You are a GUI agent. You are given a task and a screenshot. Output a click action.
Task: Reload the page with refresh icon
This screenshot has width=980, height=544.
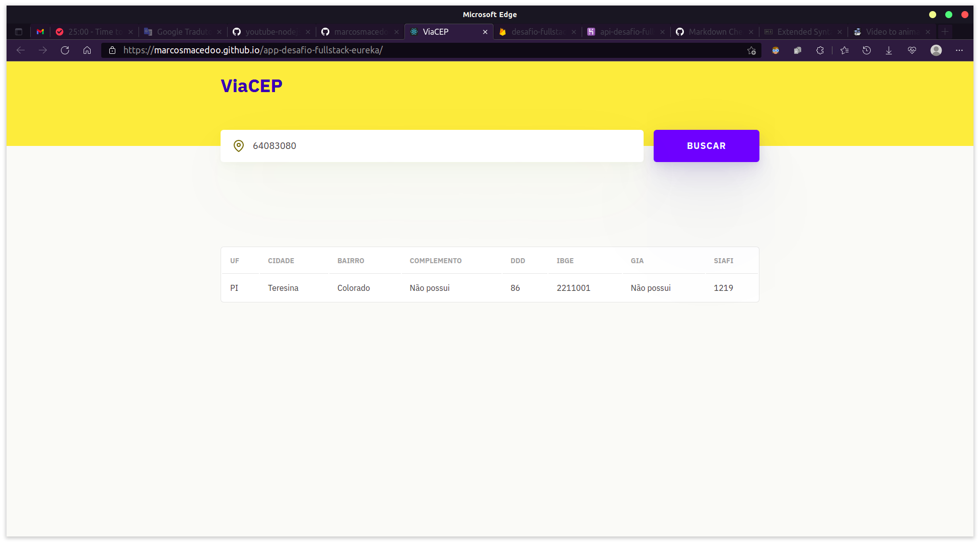coord(65,50)
